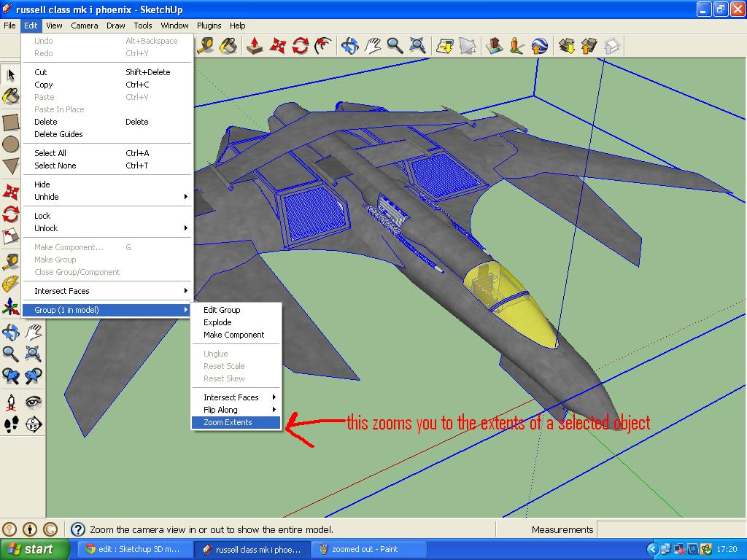Open the Camera menu

coord(85,26)
